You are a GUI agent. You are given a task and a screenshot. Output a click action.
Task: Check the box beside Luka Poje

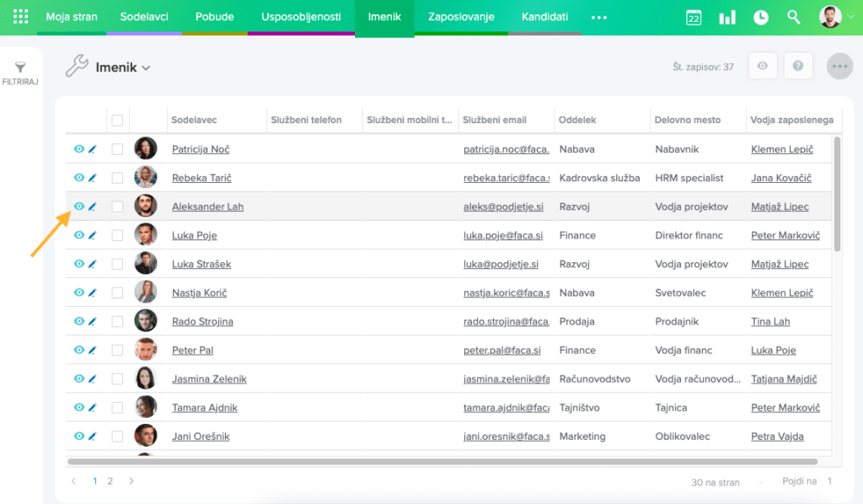coord(117,235)
